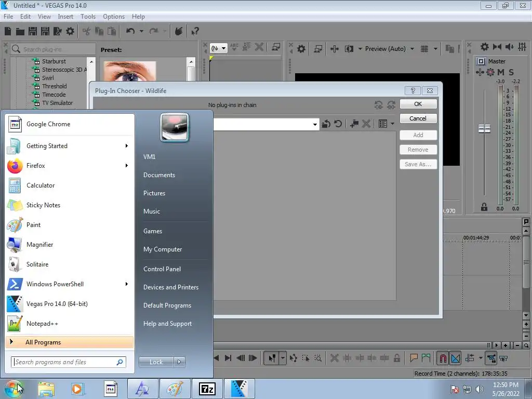
Task: Create a new project from the toolbar
Action: coord(8,31)
